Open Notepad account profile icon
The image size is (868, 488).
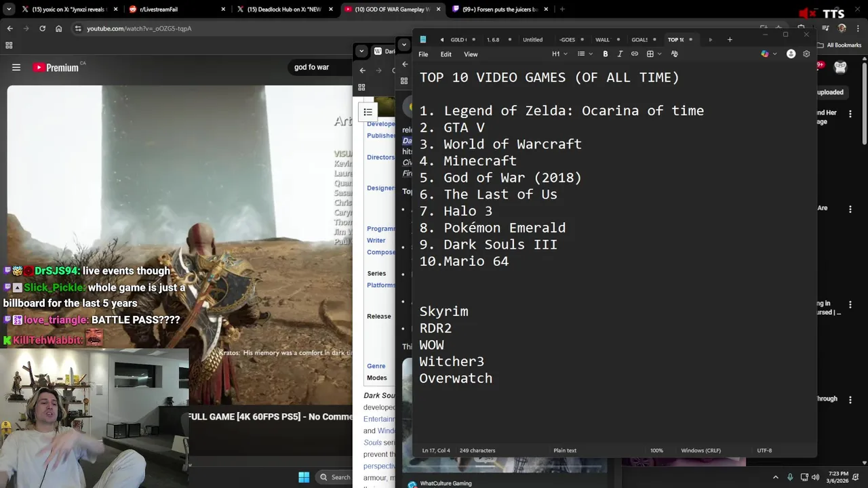point(791,54)
